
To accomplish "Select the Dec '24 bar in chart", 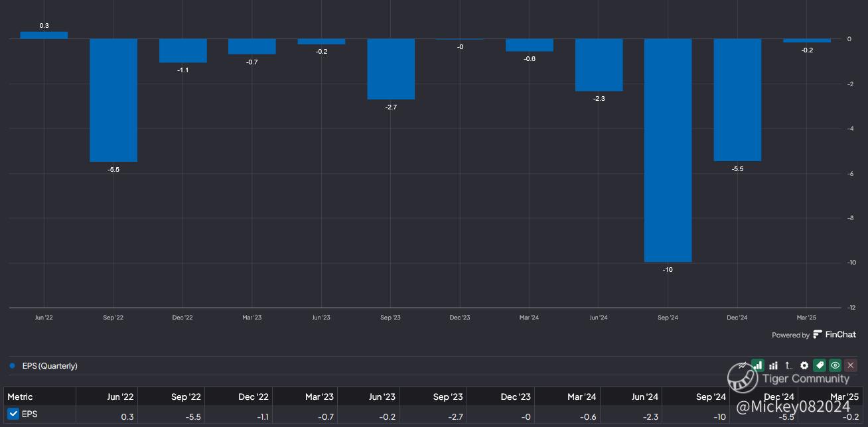I will tap(737, 99).
